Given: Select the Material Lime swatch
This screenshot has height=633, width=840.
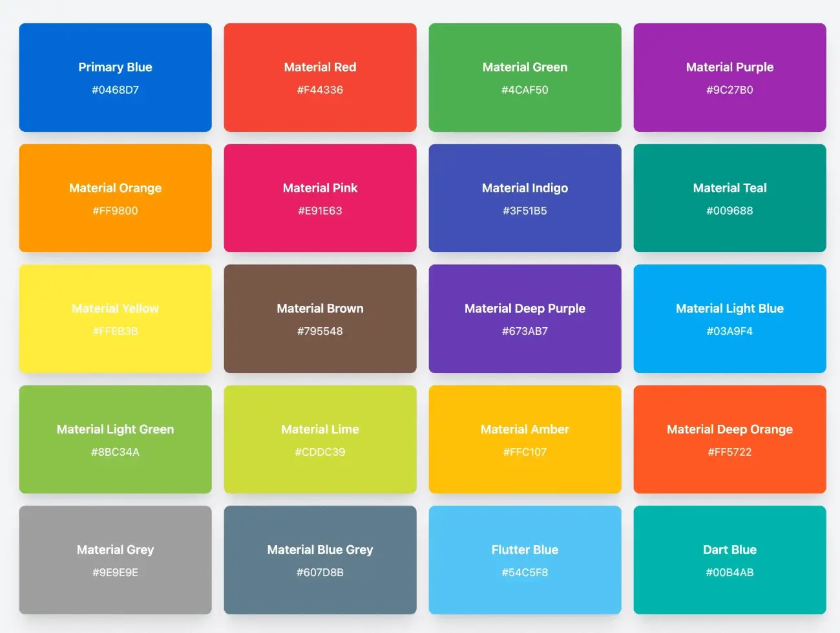Looking at the screenshot, I should [x=320, y=440].
